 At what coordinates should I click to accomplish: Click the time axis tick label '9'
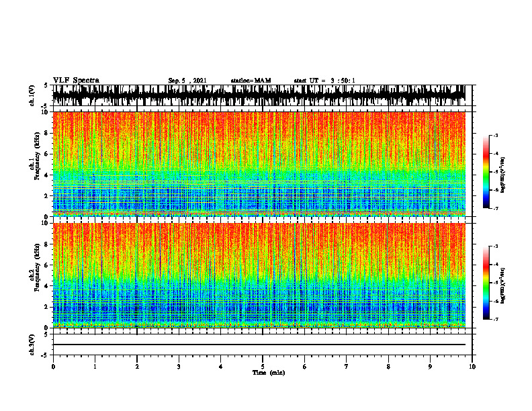pyautogui.click(x=430, y=367)
